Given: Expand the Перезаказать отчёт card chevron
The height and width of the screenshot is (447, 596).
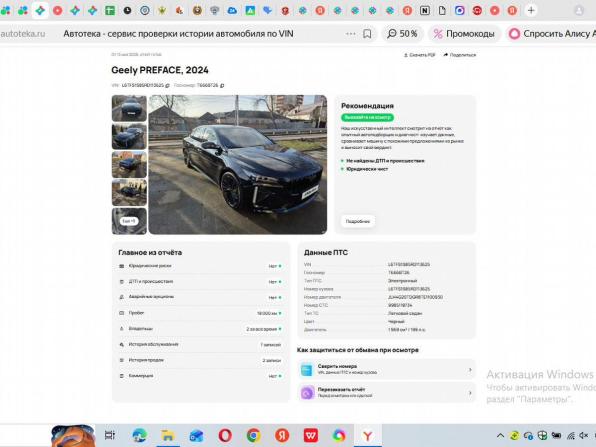Looking at the screenshot, I should pos(470,393).
